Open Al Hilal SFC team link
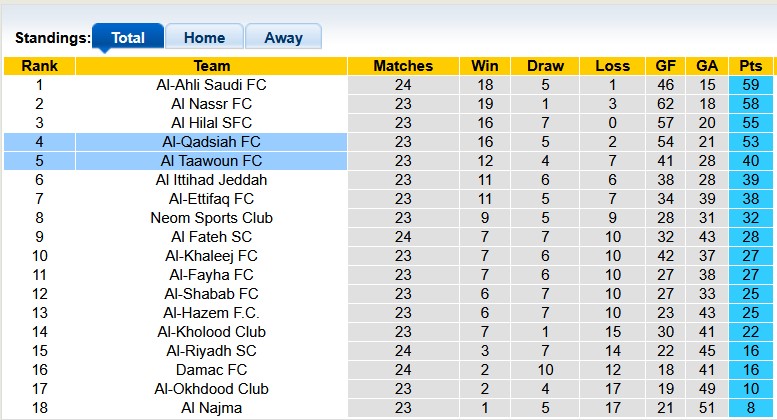Screen dimensions: 777x420 click(x=212, y=123)
